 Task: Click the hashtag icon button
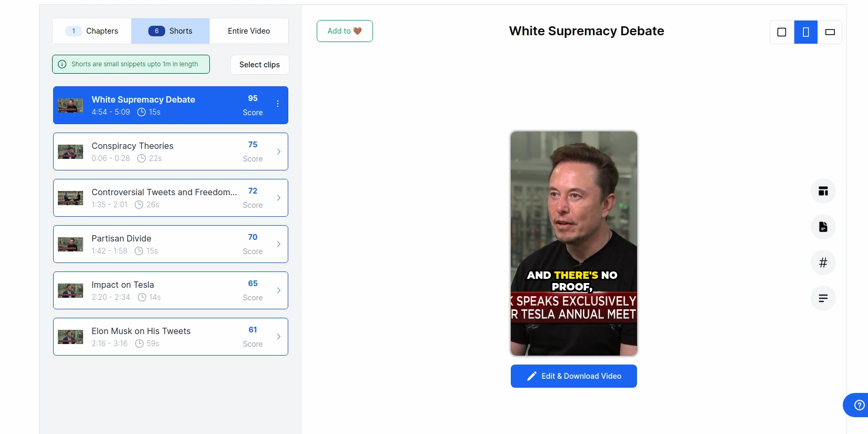tap(823, 263)
